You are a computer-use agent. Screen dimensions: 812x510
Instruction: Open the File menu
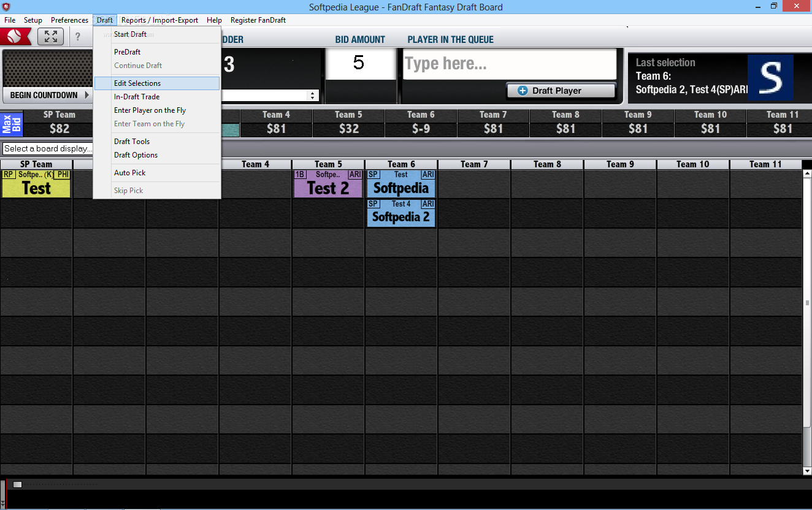tap(10, 20)
